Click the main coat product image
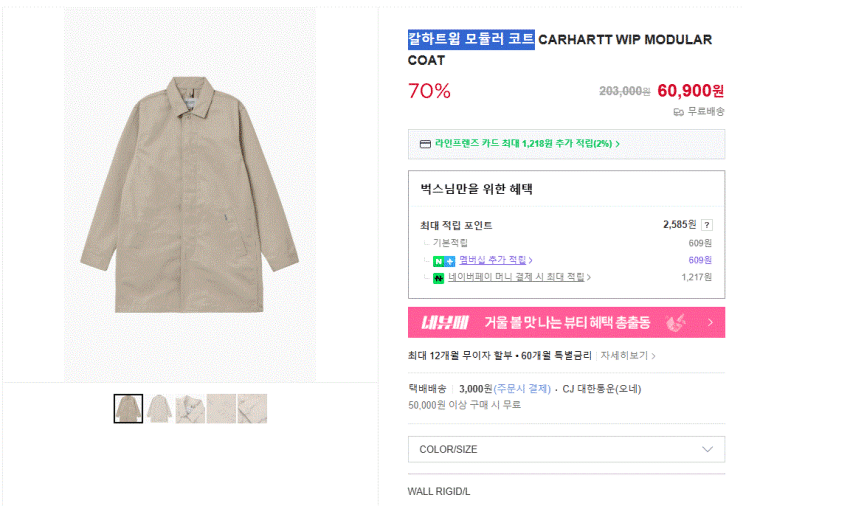850x506 pixels. (190, 195)
